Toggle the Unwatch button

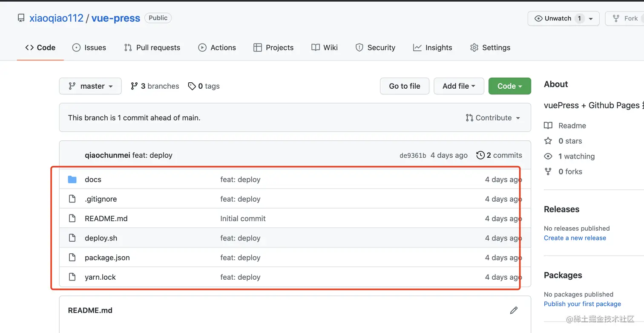(x=553, y=18)
